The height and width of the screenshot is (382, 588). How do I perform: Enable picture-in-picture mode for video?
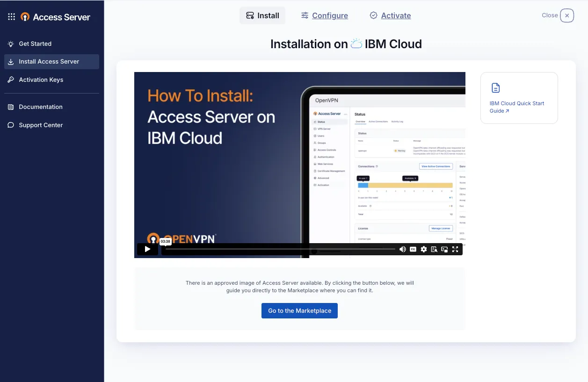[444, 249]
